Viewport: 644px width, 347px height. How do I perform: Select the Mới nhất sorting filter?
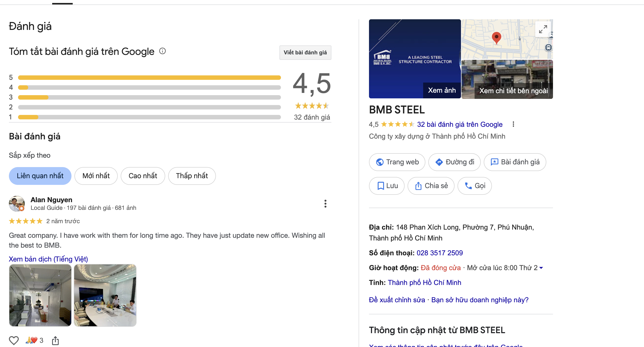click(96, 176)
